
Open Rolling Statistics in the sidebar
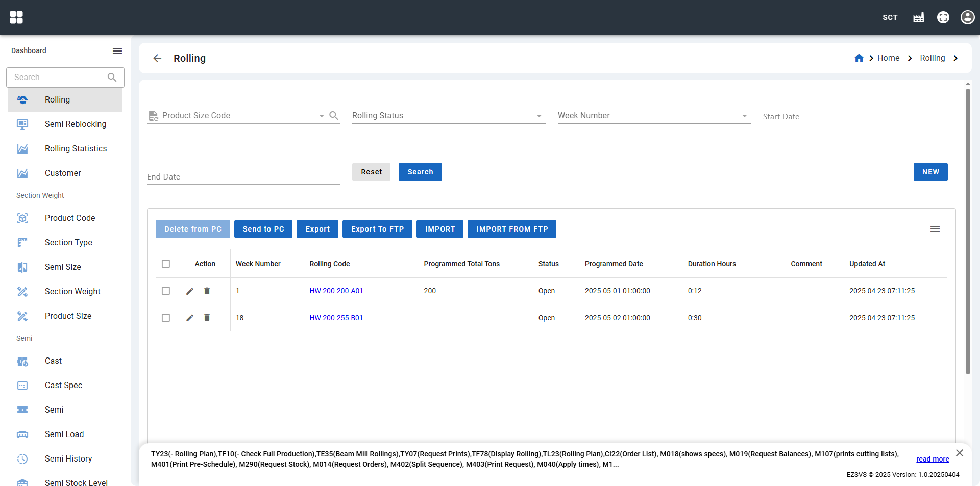pos(76,149)
